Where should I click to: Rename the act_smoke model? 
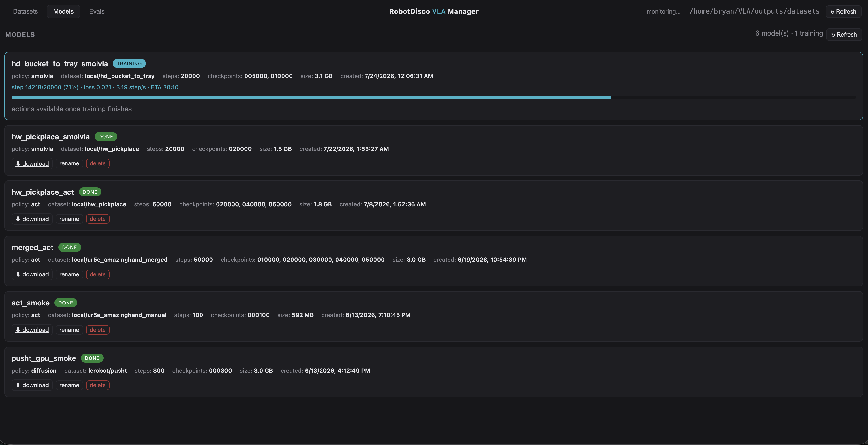click(69, 330)
